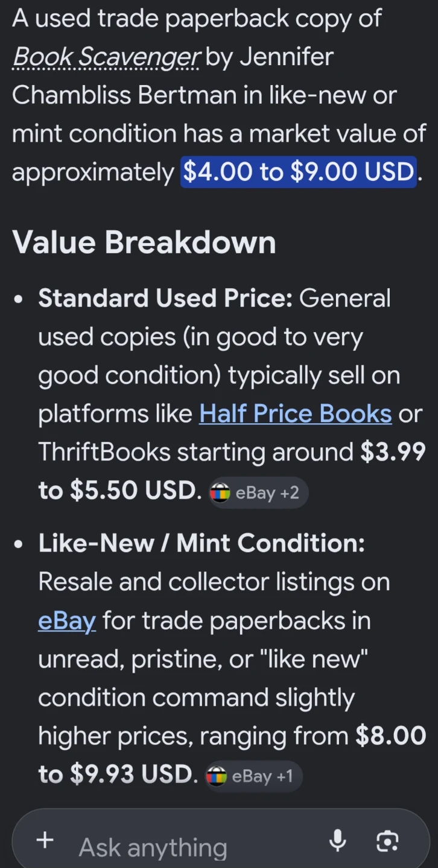The height and width of the screenshot is (868, 438).
Task: Open the Google Lens camera search icon
Action: tap(387, 841)
